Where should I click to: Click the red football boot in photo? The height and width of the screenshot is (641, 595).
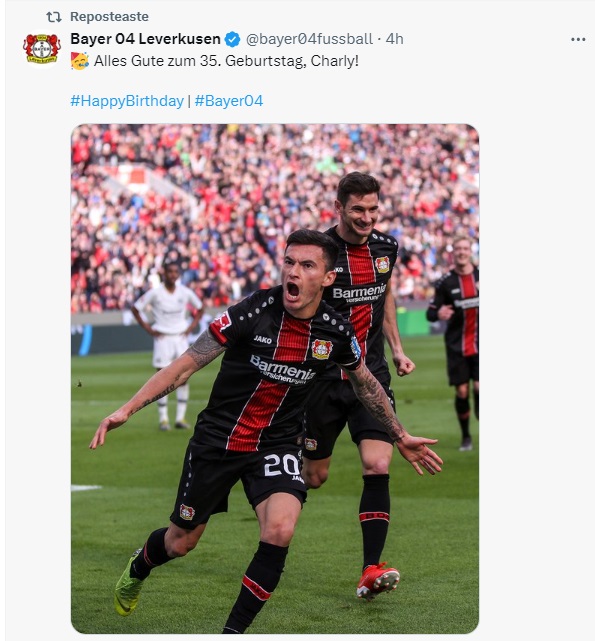[378, 581]
